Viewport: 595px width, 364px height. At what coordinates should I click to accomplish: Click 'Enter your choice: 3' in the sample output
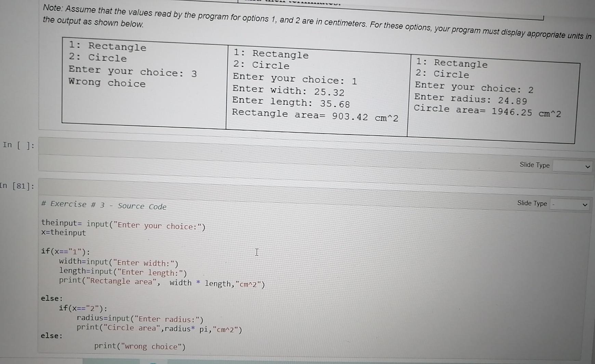pyautogui.click(x=133, y=71)
